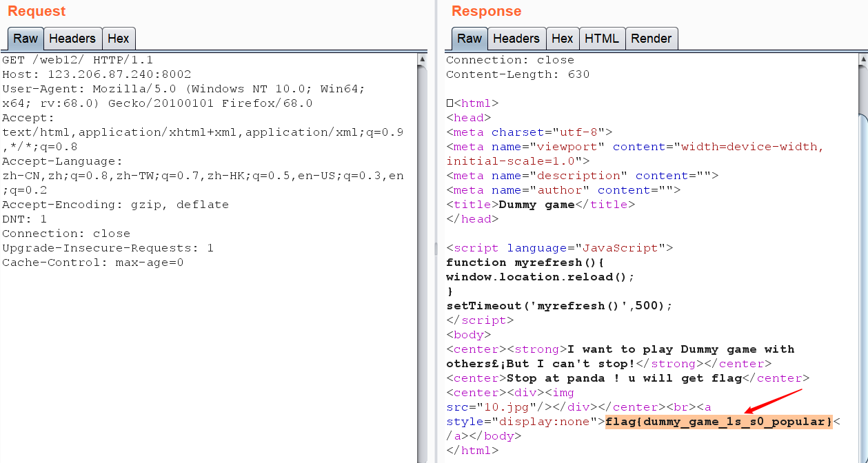Viewport: 868px width, 463px height.
Task: Click the 'GET /web12/ HTTP/1.1' request line
Action: click(77, 60)
